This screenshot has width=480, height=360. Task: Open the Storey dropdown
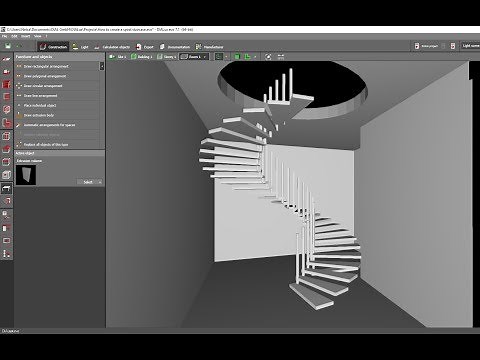(x=166, y=57)
